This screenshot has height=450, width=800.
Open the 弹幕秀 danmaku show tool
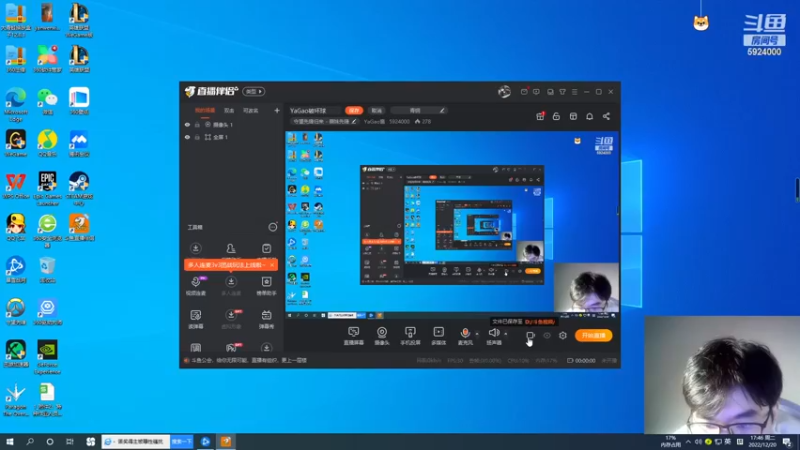[266, 319]
